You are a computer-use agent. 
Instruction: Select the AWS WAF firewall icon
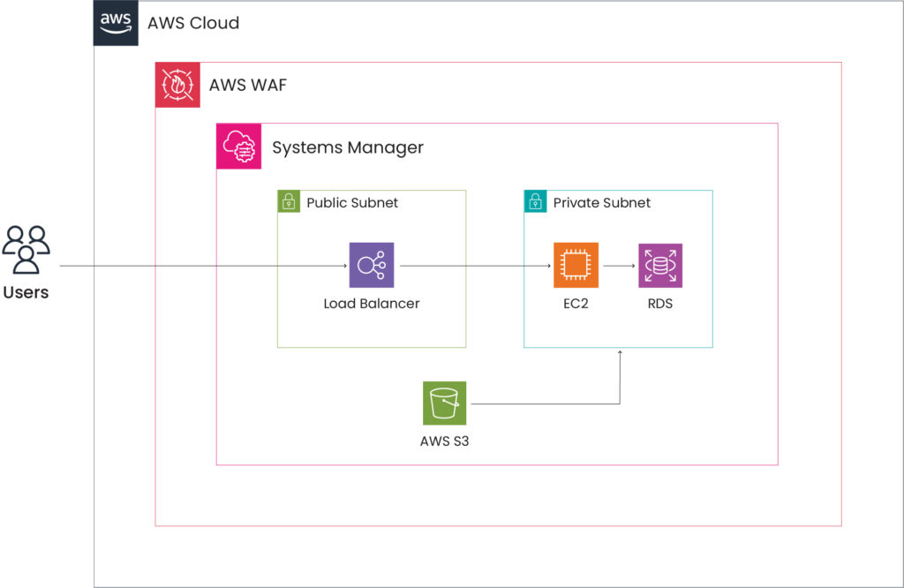point(177,85)
